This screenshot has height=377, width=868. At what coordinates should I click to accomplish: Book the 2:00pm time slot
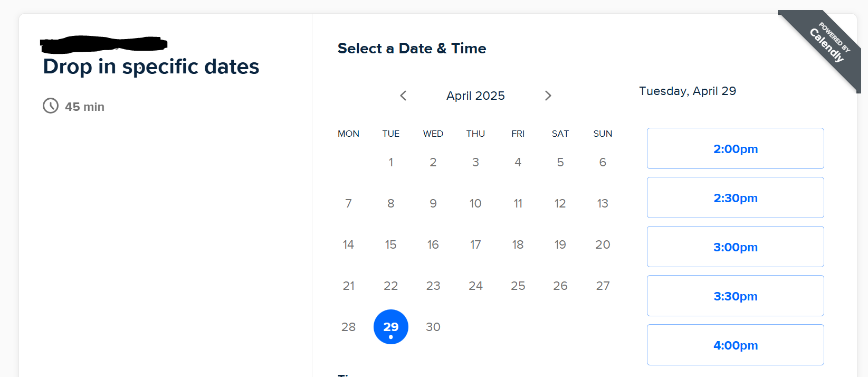point(736,148)
